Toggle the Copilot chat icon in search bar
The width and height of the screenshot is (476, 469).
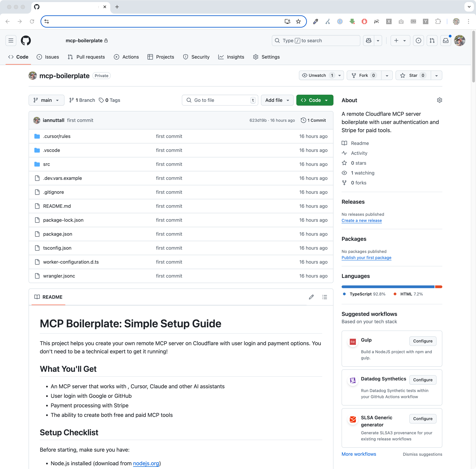368,40
